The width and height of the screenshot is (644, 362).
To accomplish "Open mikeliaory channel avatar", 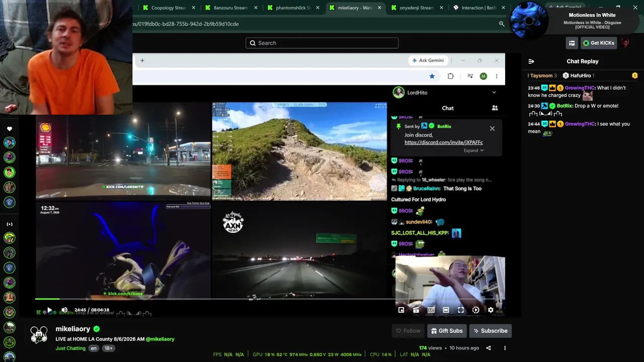I will [39, 334].
